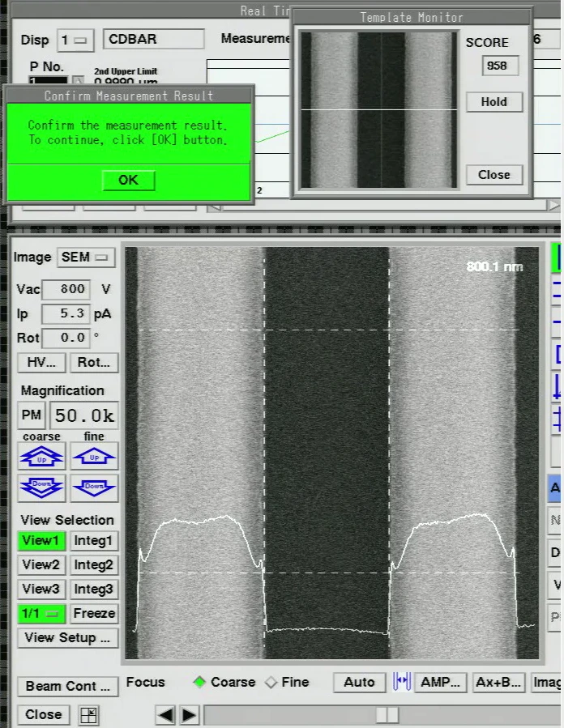The image size is (564, 728).
Task: Click the CDBAR name field
Action: coord(153,40)
